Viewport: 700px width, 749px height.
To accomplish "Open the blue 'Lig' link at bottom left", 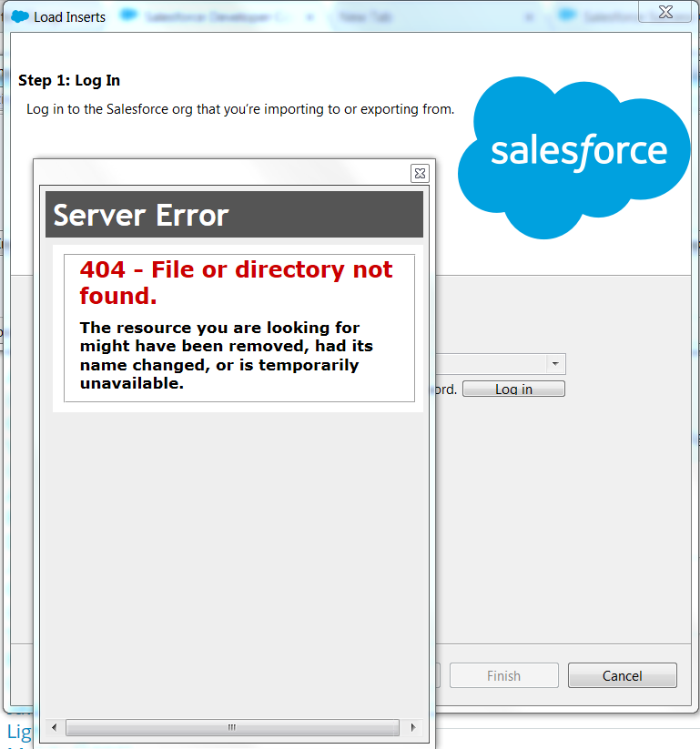I will tap(18, 732).
